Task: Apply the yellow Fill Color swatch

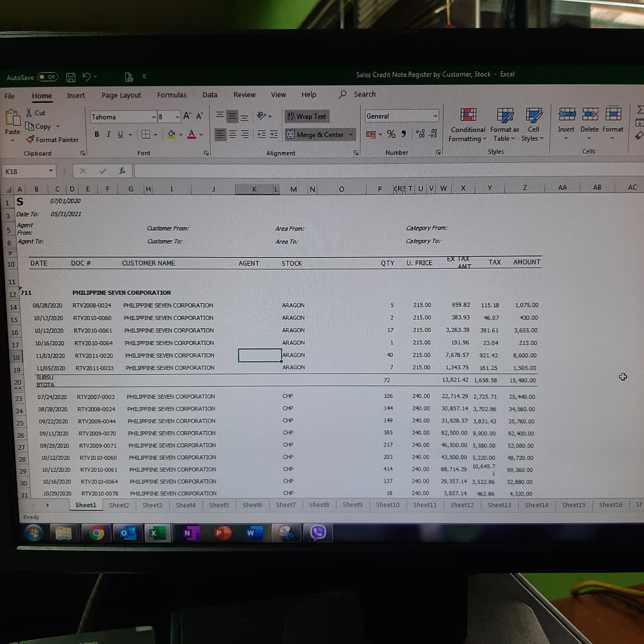Action: 171,134
